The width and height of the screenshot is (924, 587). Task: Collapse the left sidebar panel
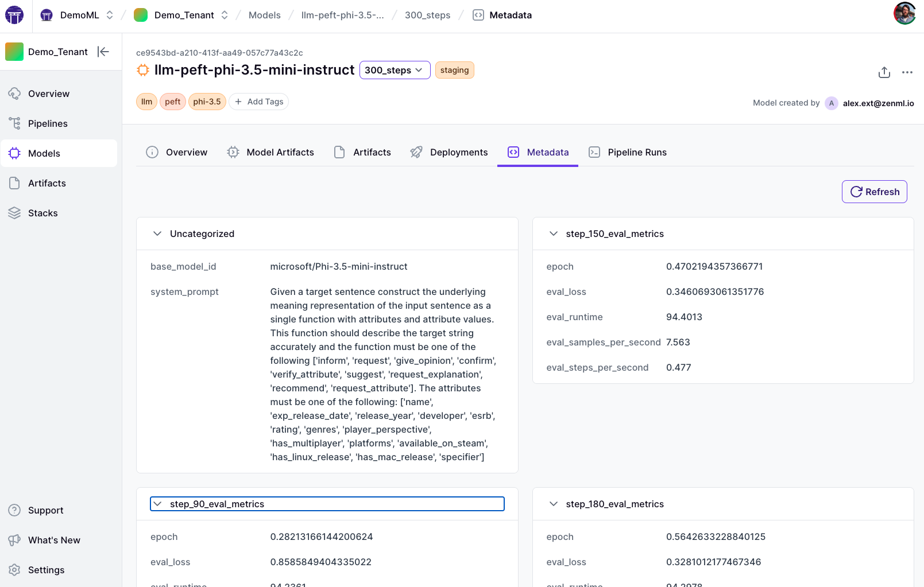[x=103, y=52]
